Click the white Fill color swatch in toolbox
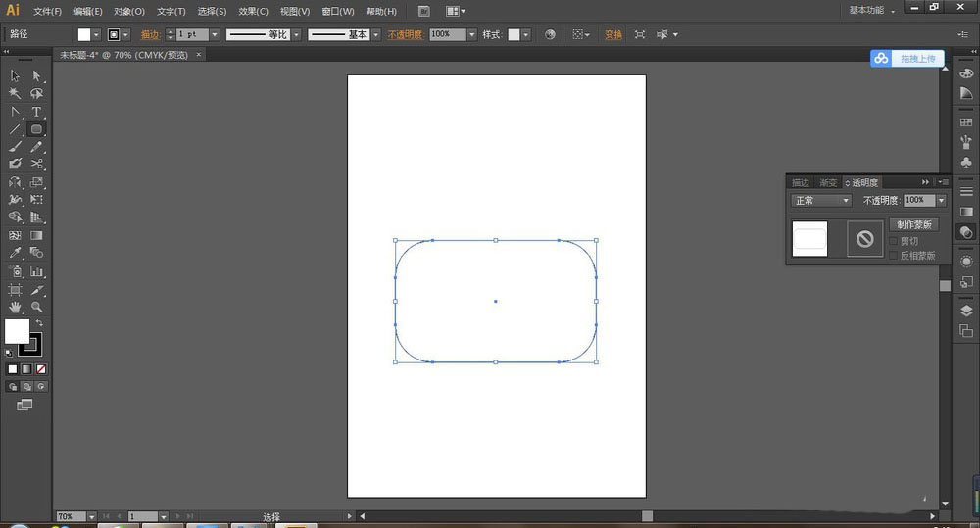980x528 pixels. pyautogui.click(x=17, y=331)
